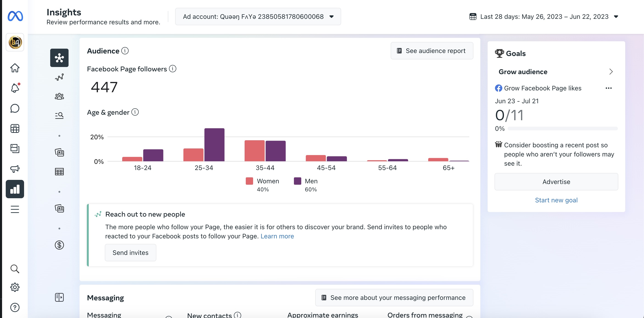Image resolution: width=644 pixels, height=318 pixels.
Task: Click the 447 followers count
Action: 104,87
